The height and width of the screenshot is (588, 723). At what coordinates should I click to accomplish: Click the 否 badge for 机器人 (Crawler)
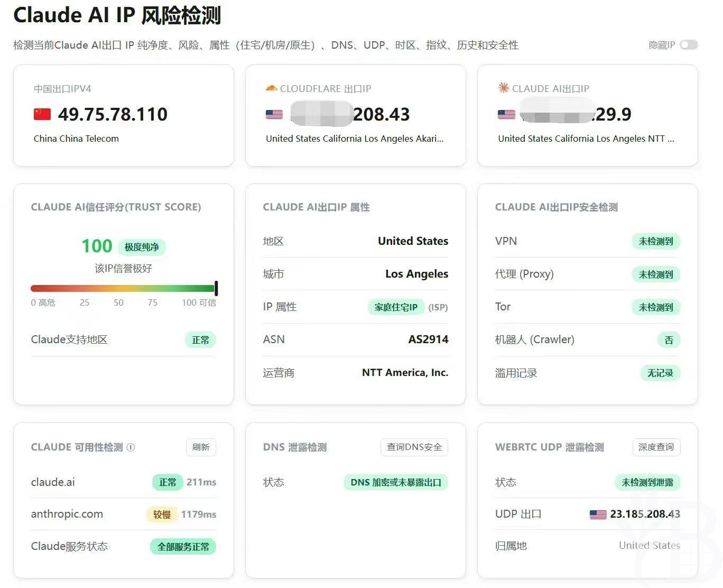click(669, 340)
